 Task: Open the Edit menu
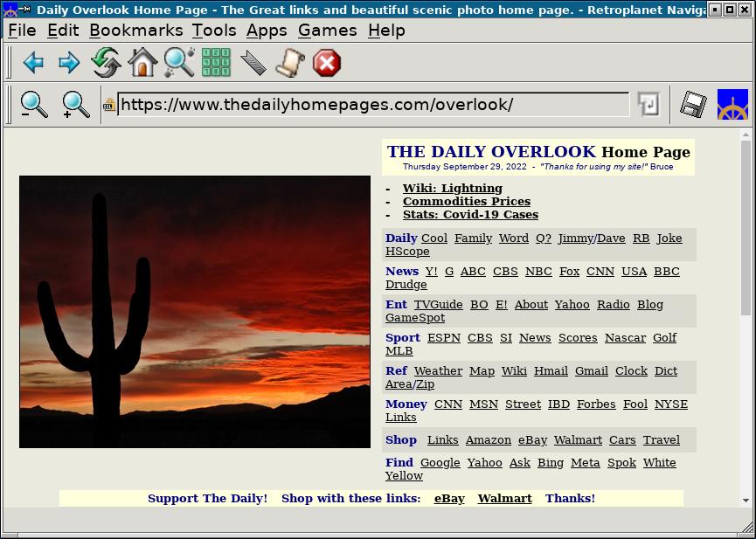[x=63, y=31]
